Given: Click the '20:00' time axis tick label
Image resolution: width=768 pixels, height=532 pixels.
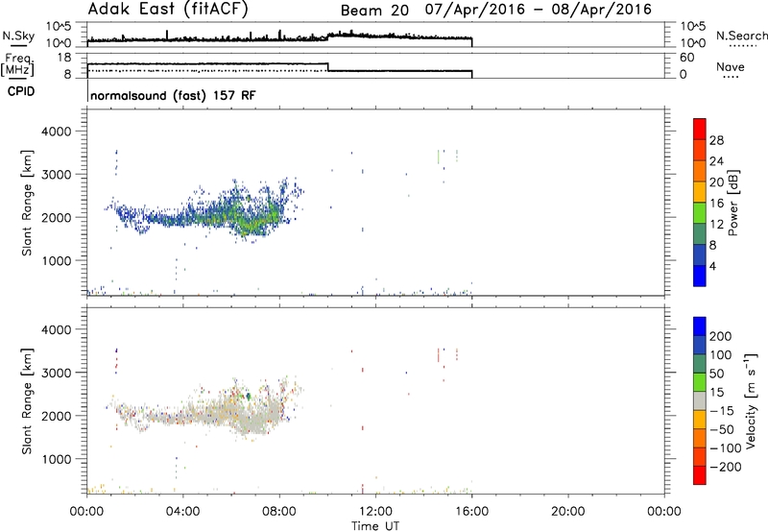Looking at the screenshot, I should [x=567, y=512].
